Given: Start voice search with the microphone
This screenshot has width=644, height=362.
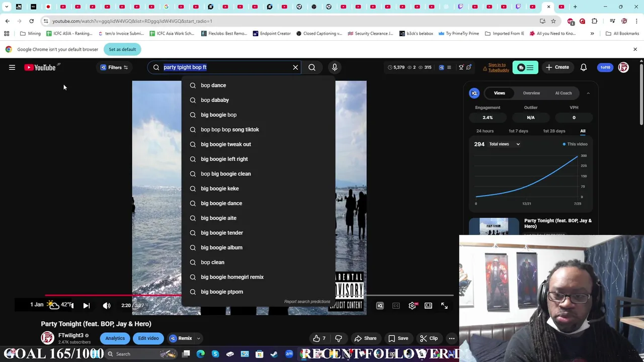Looking at the screenshot, I should 335,67.
